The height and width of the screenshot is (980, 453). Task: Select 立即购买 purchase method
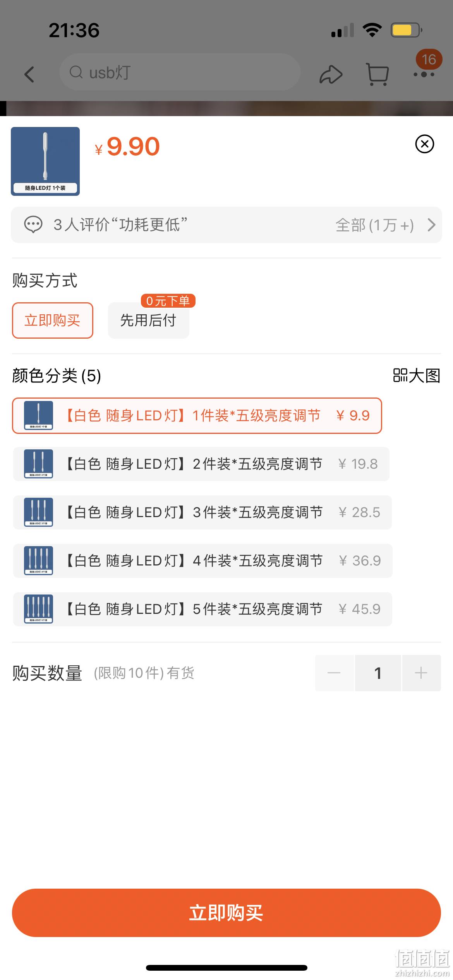(x=53, y=320)
